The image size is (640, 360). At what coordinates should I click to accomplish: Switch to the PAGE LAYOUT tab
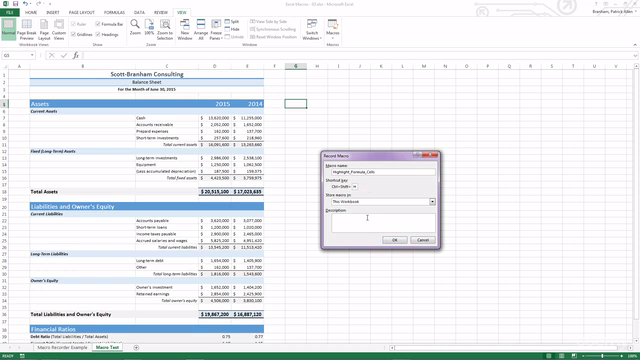pos(82,13)
